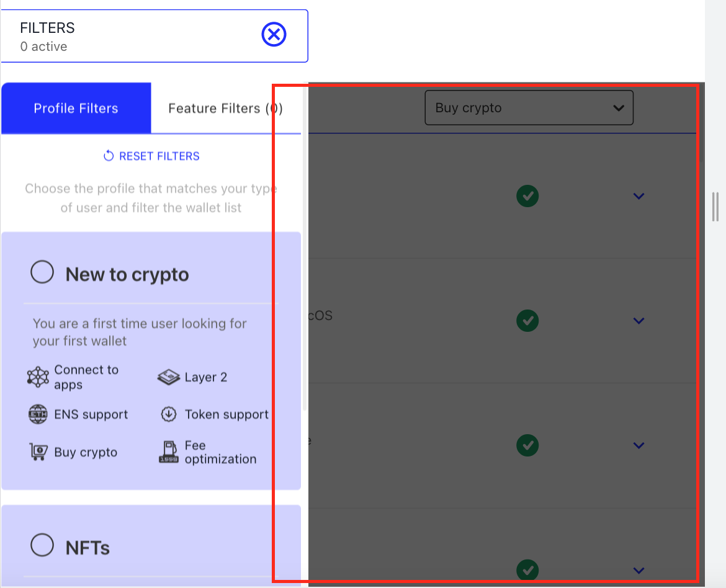Open the Buy crypto dropdown
Viewport: 726px width, 588px height.
click(x=529, y=107)
